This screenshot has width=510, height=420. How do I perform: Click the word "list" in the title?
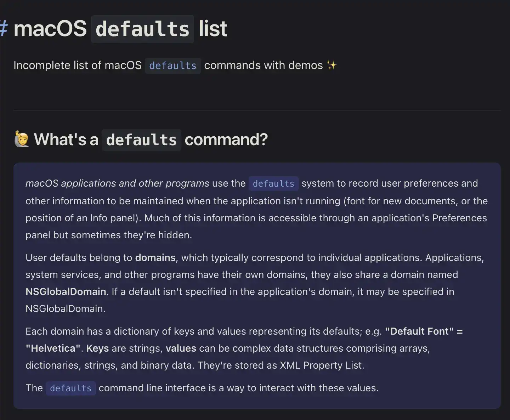pyautogui.click(x=213, y=29)
